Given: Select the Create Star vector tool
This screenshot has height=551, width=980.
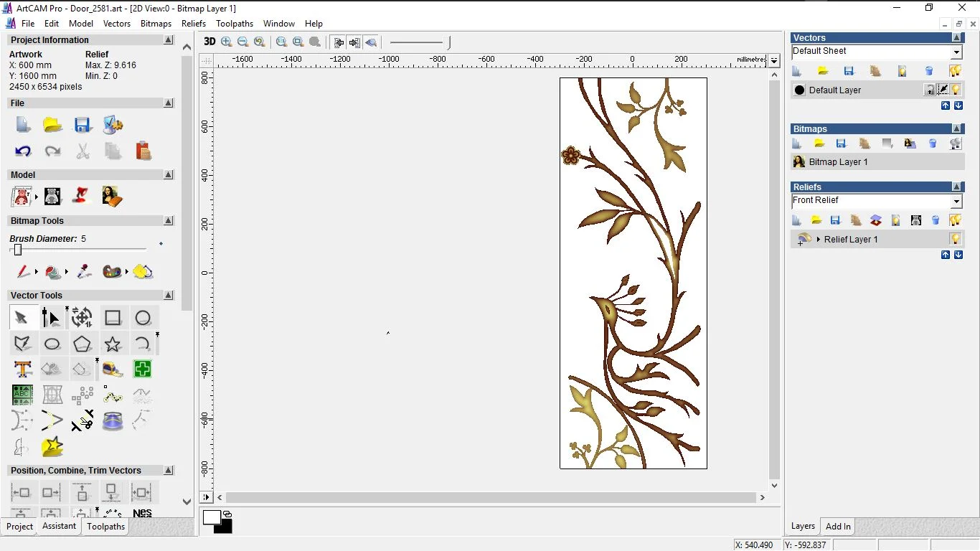Looking at the screenshot, I should tap(113, 344).
